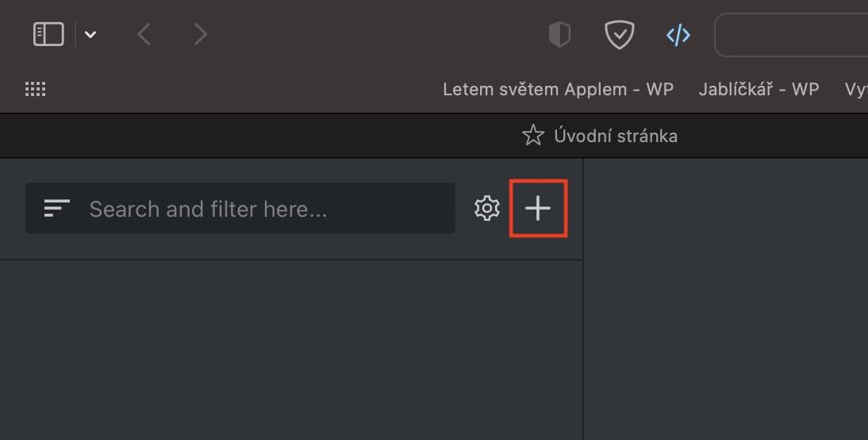Click the shield with checkmark extension icon
This screenshot has width=868, height=440.
pyautogui.click(x=619, y=35)
